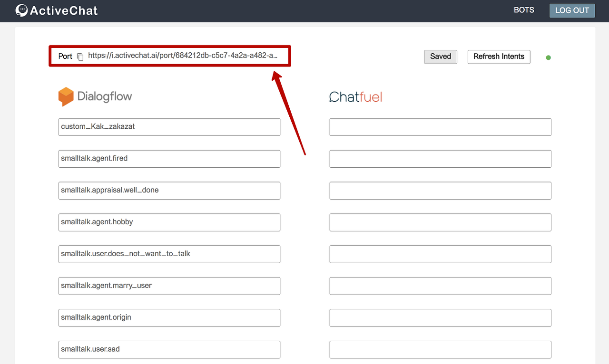Select the Chatfuel wordmark
The width and height of the screenshot is (609, 364).
tap(355, 96)
